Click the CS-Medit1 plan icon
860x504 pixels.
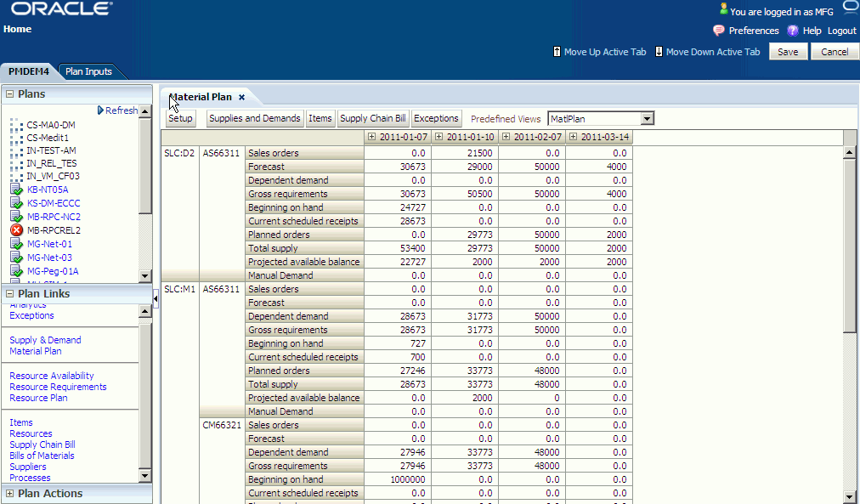(16, 138)
